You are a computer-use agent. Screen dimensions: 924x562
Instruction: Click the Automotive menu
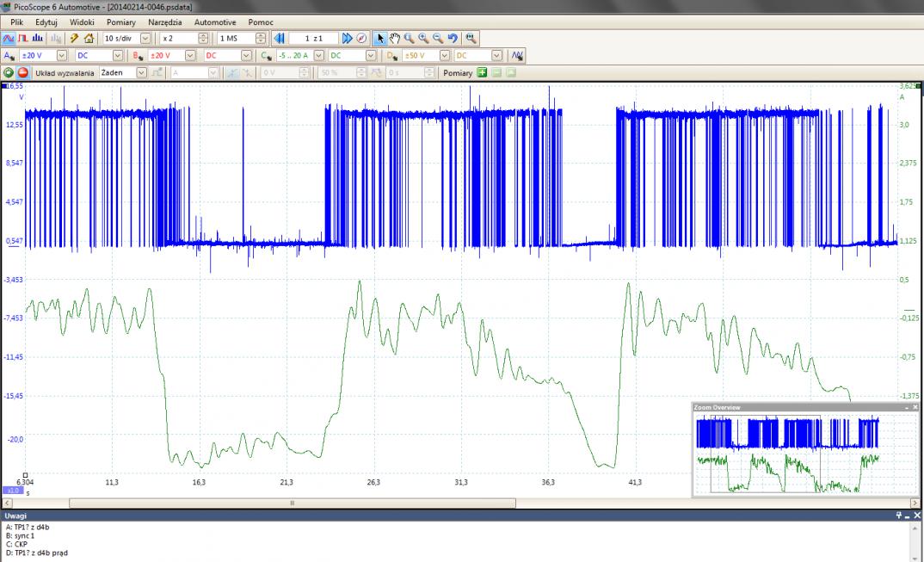point(215,22)
